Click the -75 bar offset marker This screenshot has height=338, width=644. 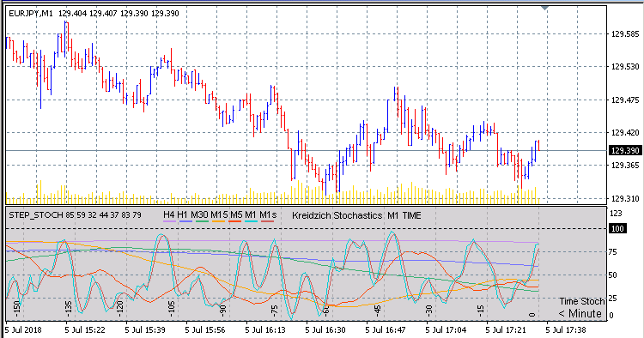pyautogui.click(x=275, y=310)
